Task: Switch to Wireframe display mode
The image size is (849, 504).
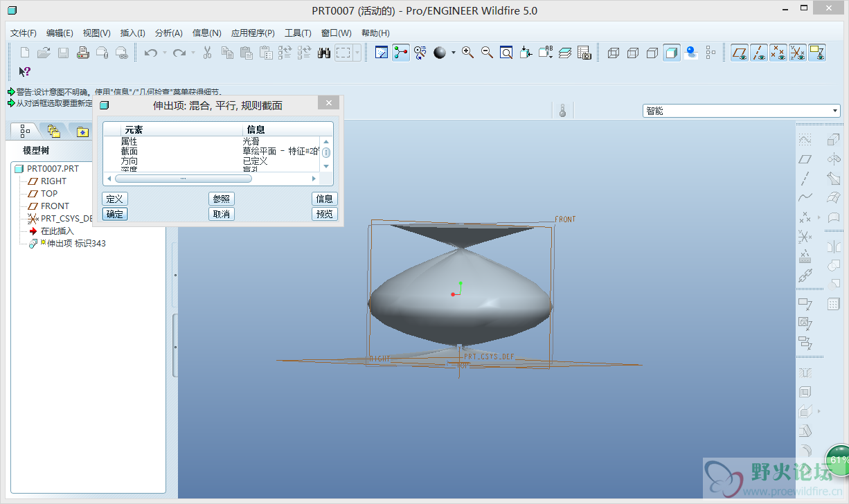Action: tap(613, 53)
